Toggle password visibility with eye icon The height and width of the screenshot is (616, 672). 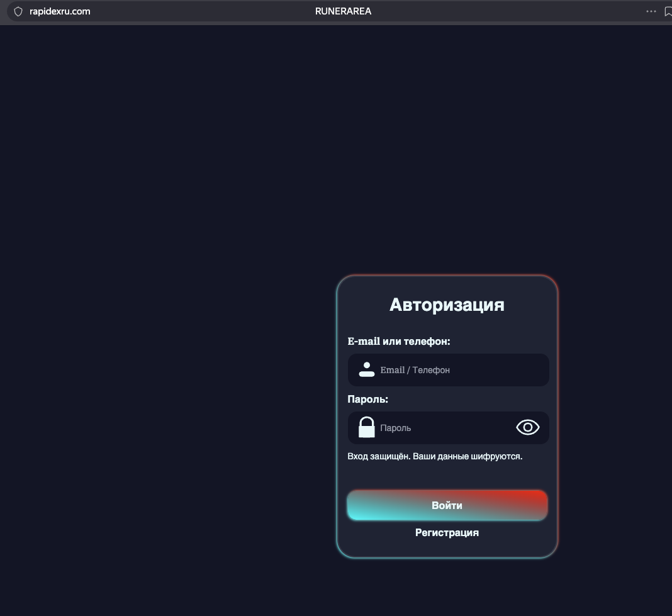point(527,427)
